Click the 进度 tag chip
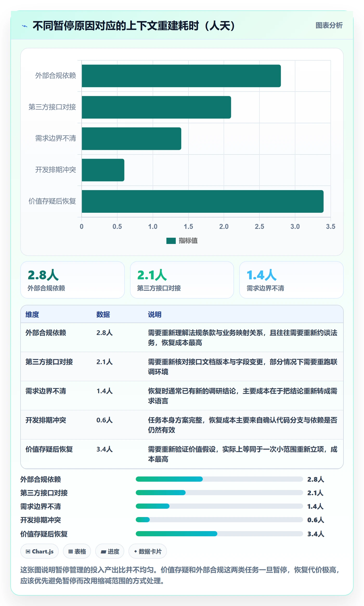The width and height of the screenshot is (364, 606). pyautogui.click(x=110, y=551)
